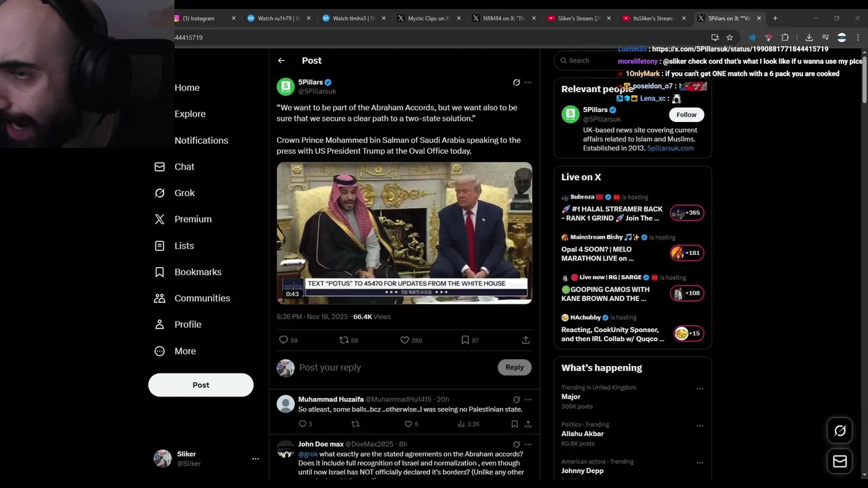Go back using the post back arrow
The height and width of the screenshot is (488, 868).
(x=281, y=60)
